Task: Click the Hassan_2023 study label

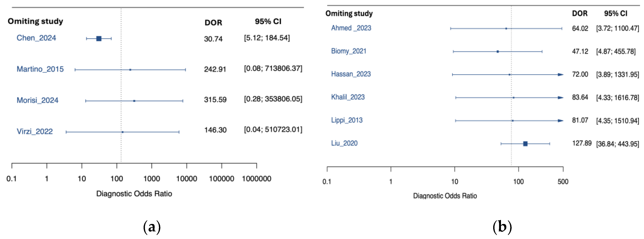Action: [351, 74]
